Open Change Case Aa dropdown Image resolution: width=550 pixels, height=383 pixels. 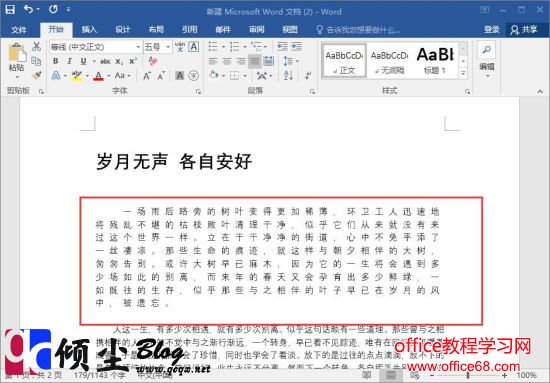(122, 75)
